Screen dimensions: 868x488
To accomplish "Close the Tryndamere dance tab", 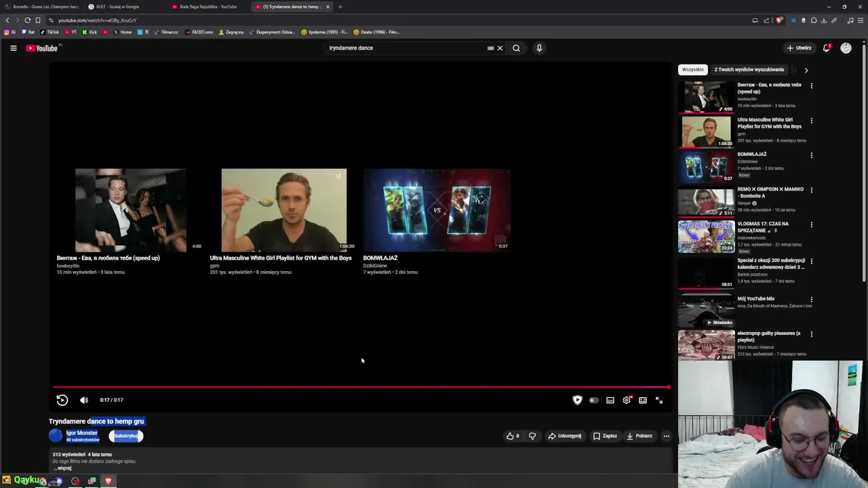I will 328,7.
